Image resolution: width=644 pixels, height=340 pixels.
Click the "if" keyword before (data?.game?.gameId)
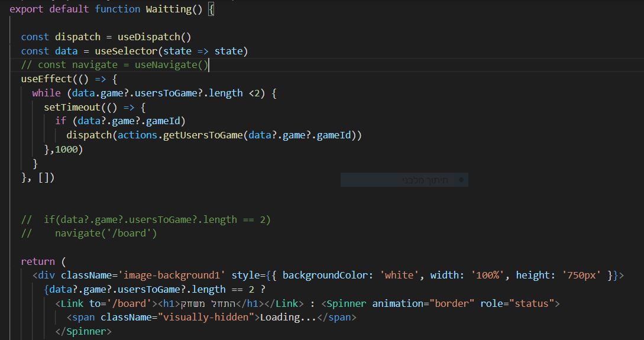[x=61, y=121]
